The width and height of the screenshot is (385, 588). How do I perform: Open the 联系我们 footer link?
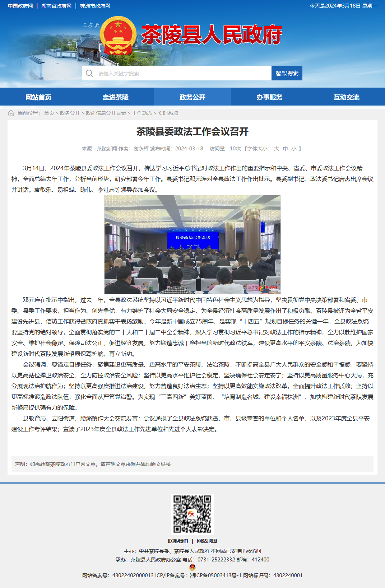[178, 541]
